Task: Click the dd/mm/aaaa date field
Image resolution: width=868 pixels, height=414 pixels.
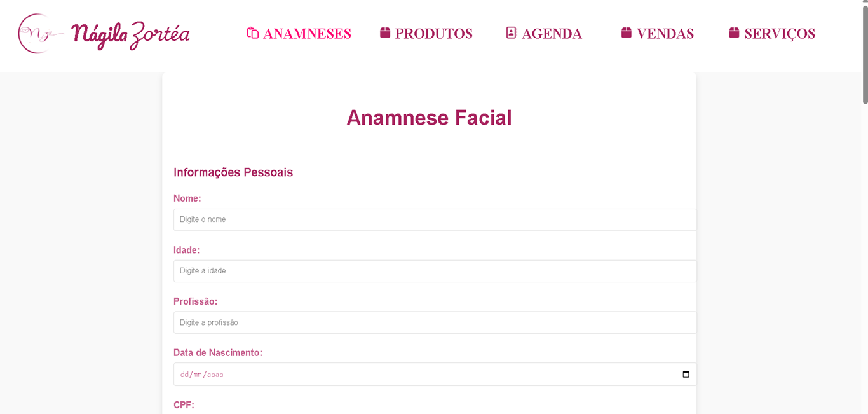Action: (x=435, y=375)
